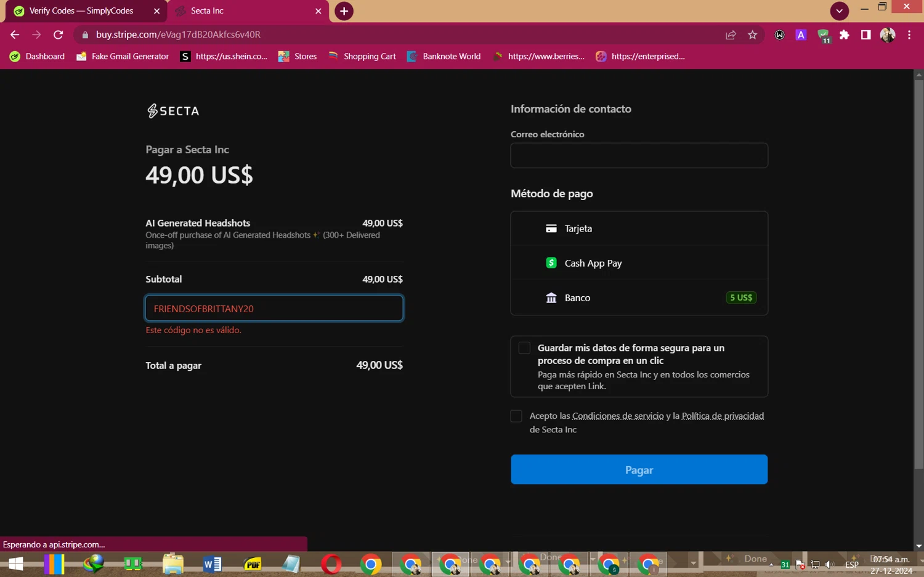Open the Política de privacidad link

pos(723,416)
